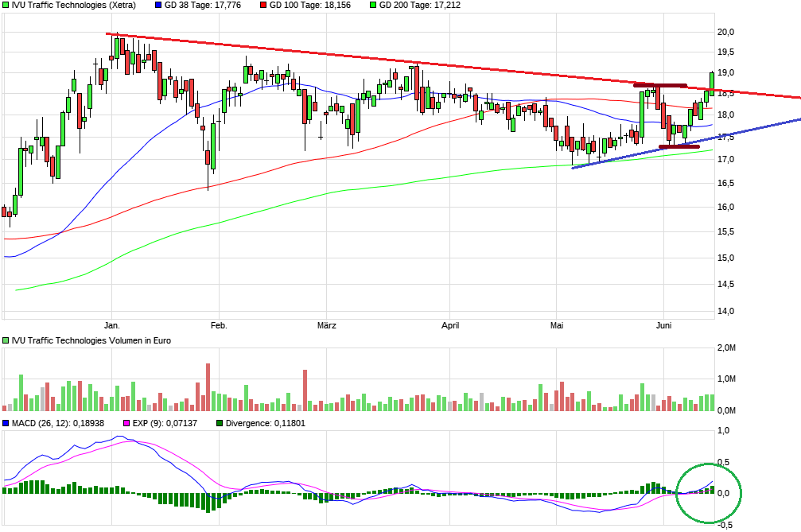
Task: Click the GD 200 Tage: 17,212 label
Action: tap(420, 5)
